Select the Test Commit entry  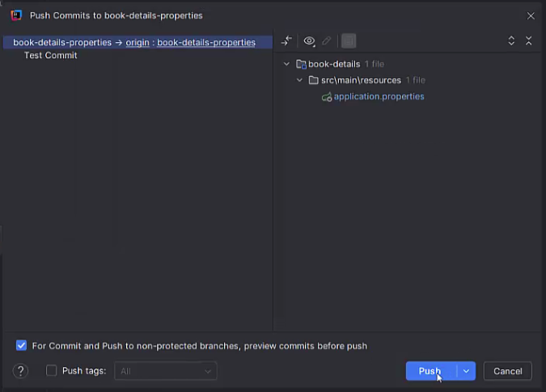pyautogui.click(x=50, y=55)
